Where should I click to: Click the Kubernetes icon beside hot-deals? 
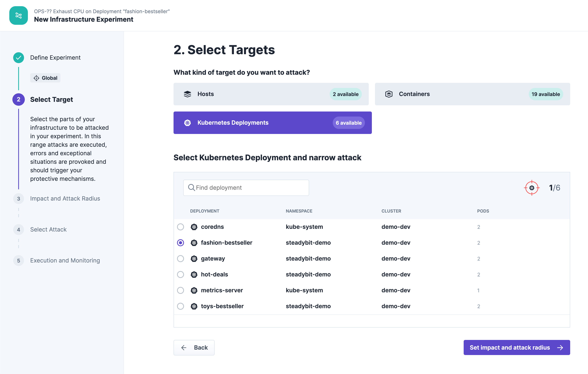(x=194, y=274)
